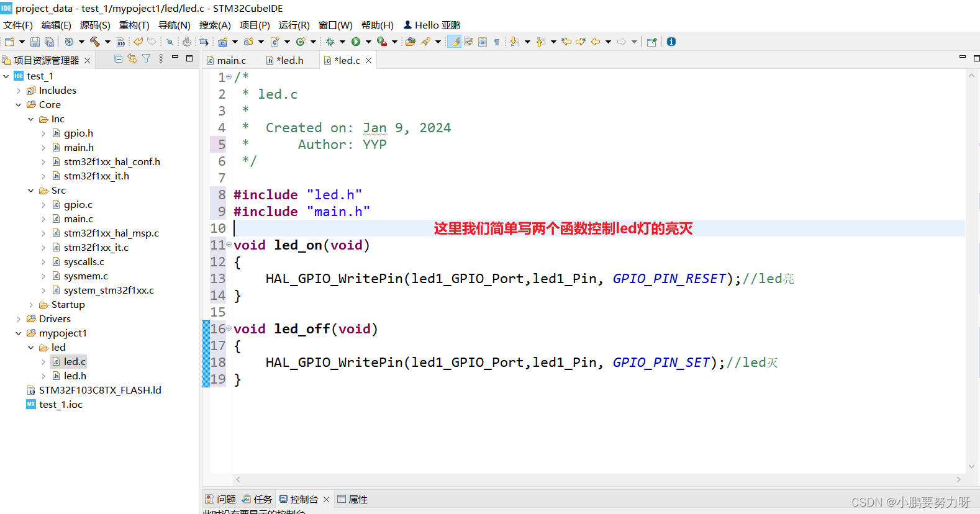The image size is (980, 514).
Task: Open the 源码(S) menu
Action: [95, 25]
